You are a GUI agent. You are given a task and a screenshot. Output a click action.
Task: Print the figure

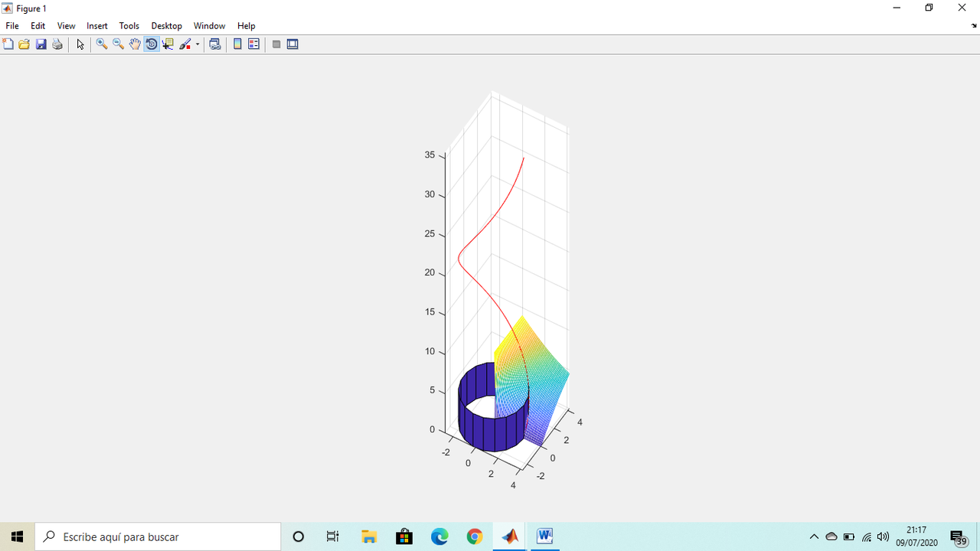coord(57,44)
